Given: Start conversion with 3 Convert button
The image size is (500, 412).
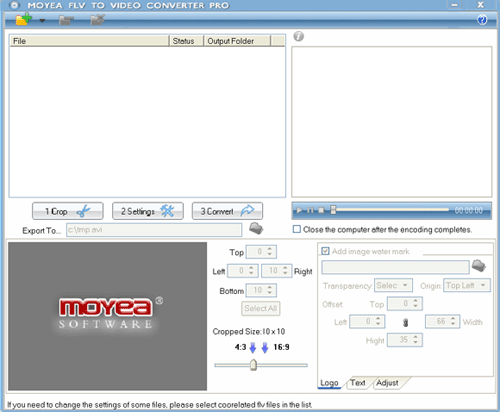Looking at the screenshot, I should point(227,211).
